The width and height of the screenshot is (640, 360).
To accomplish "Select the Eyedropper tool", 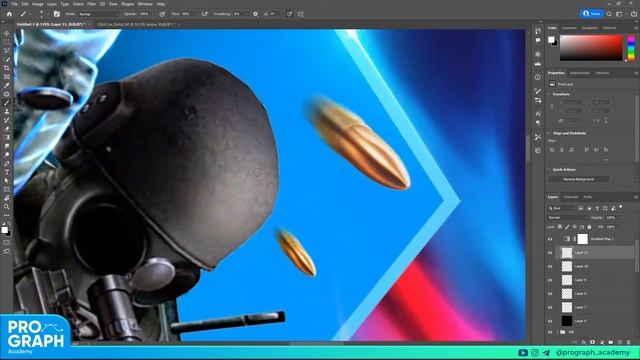I will pos(7,85).
